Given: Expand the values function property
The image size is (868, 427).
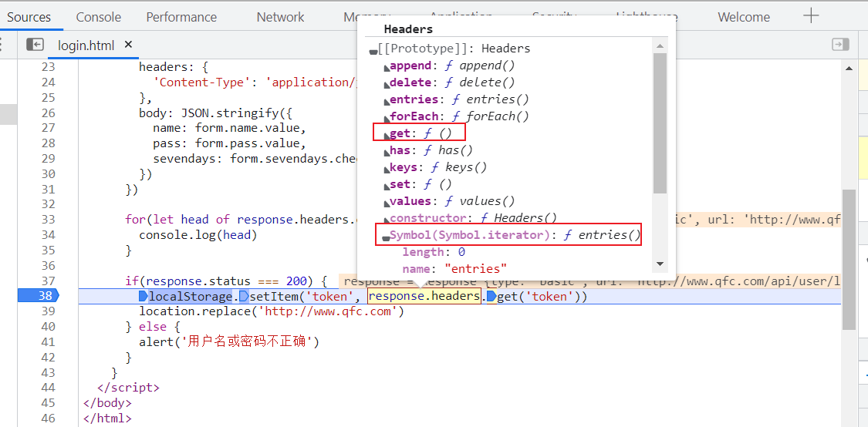Looking at the screenshot, I should (387, 203).
